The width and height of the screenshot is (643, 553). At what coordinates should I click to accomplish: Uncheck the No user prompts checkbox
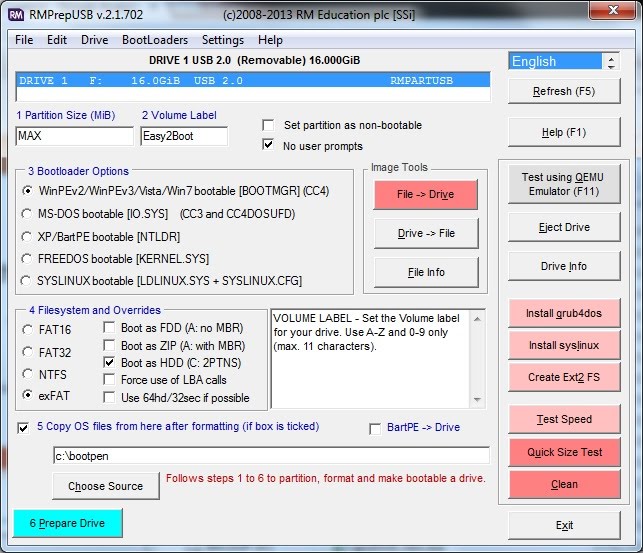click(268, 145)
